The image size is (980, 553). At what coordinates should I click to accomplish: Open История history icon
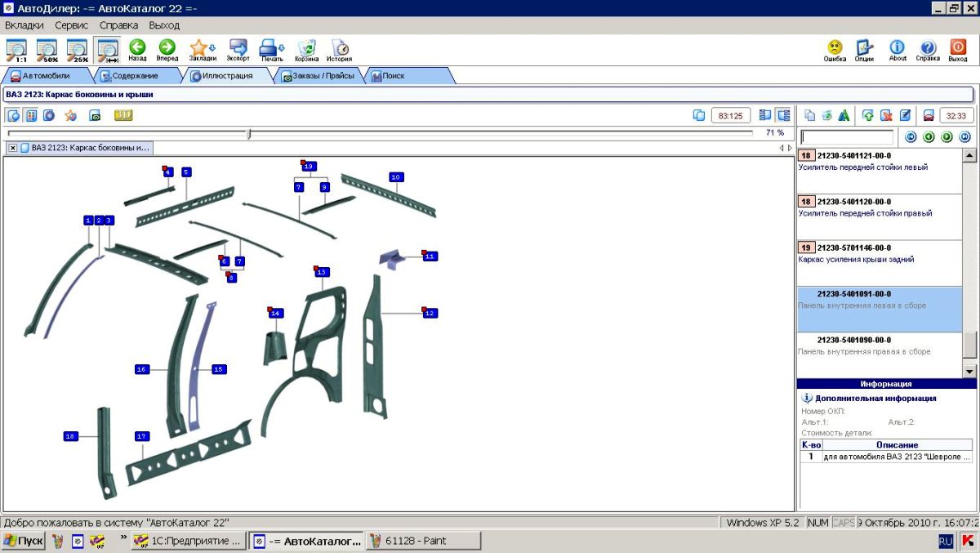340,50
